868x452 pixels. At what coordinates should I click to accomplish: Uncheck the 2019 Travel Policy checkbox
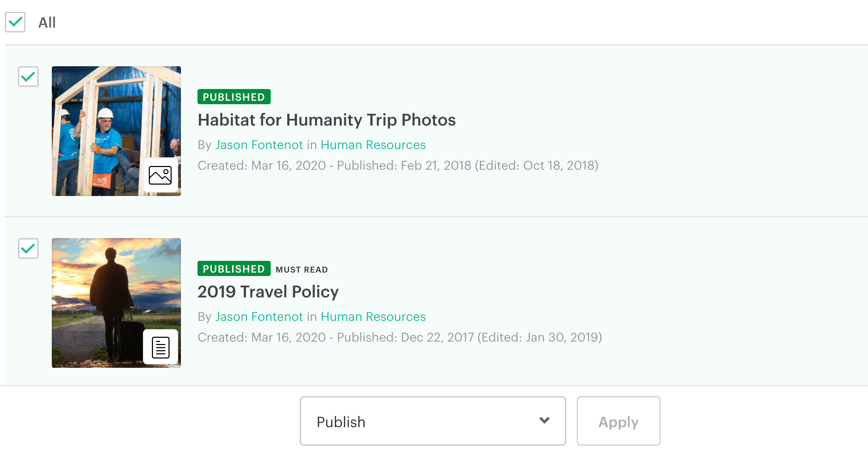click(x=28, y=248)
